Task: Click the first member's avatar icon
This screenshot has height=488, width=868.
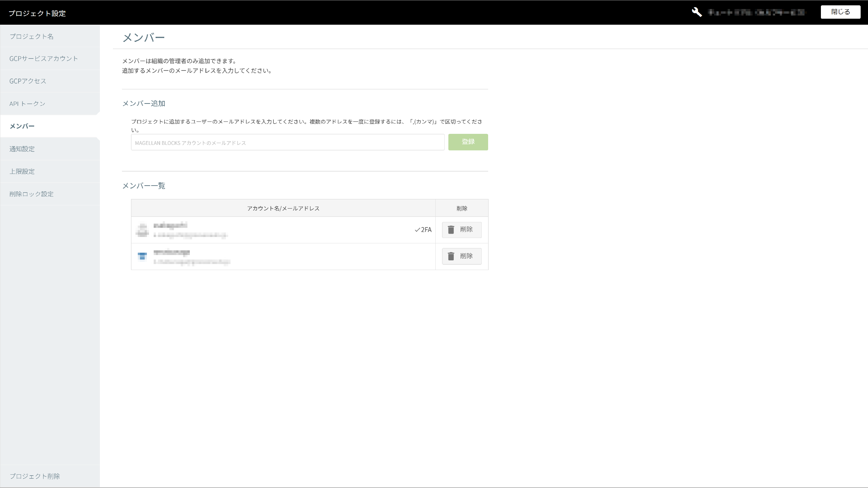Action: pos(142,230)
